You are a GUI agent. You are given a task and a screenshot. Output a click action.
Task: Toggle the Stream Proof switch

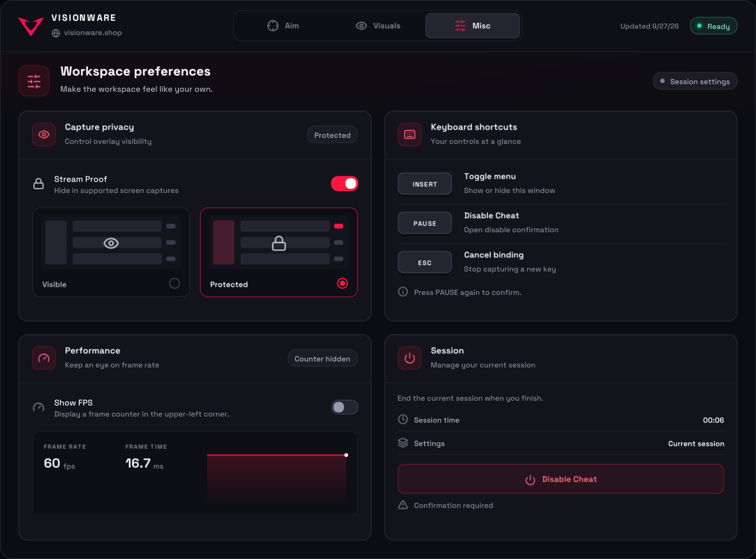(345, 184)
